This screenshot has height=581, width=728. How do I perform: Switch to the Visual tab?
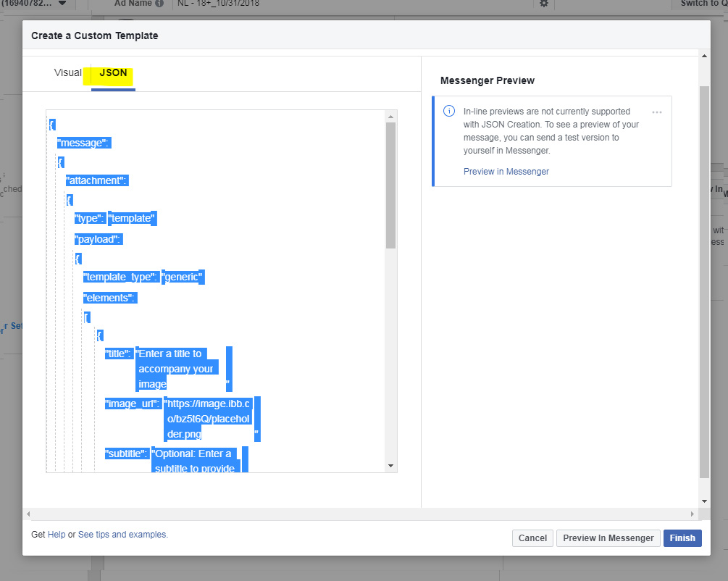point(67,73)
